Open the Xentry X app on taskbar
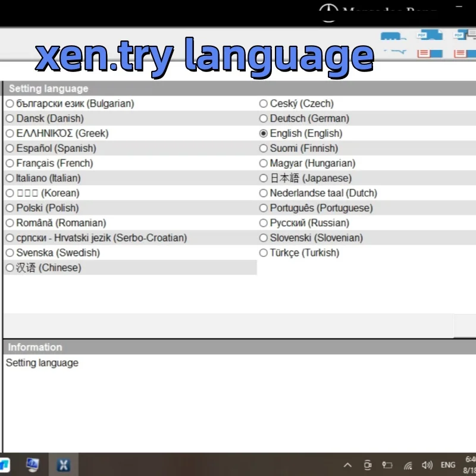476x476 pixels. point(64,465)
